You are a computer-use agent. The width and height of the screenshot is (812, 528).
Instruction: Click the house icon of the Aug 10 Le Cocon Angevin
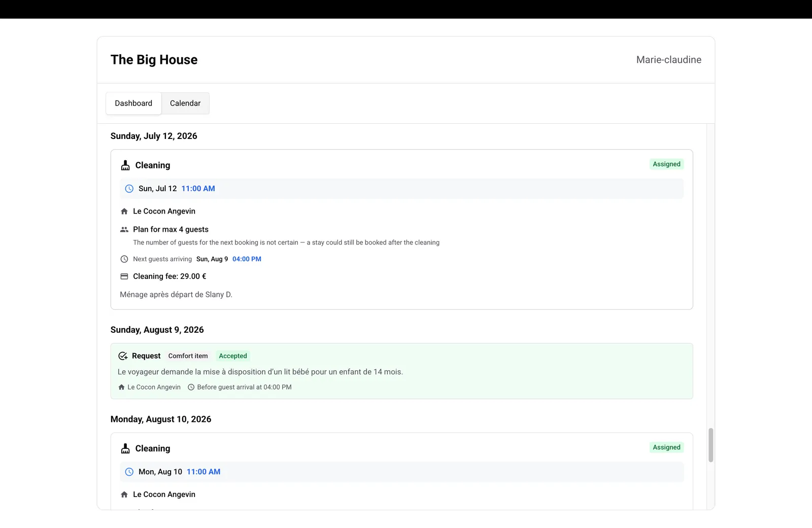click(124, 495)
